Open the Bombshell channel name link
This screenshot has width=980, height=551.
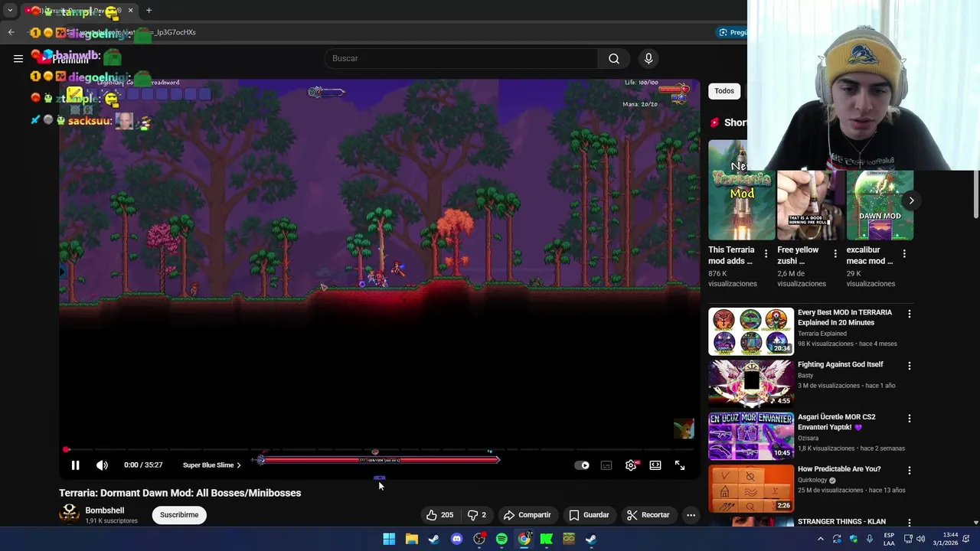[105, 510]
